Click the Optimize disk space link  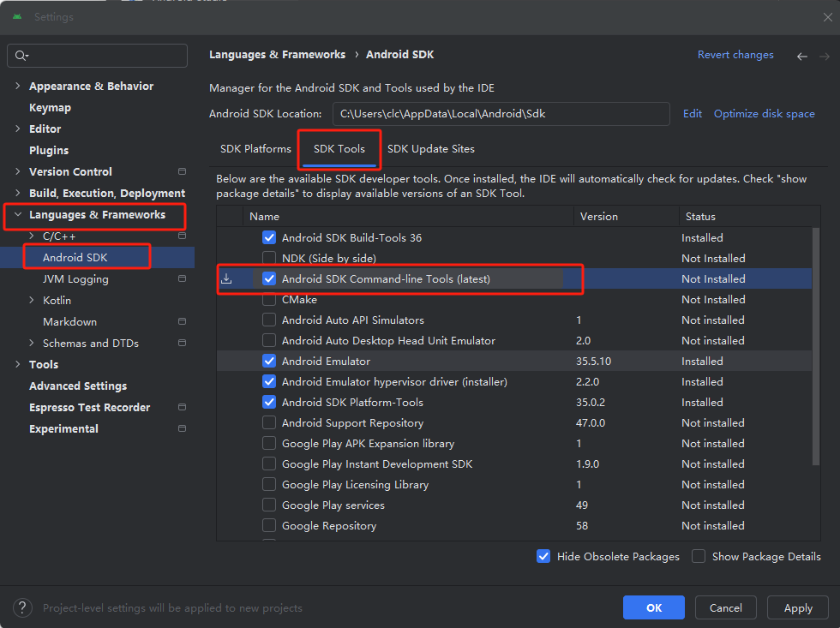764,113
